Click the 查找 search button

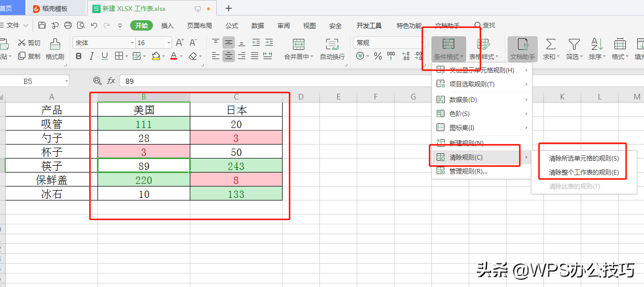[485, 25]
